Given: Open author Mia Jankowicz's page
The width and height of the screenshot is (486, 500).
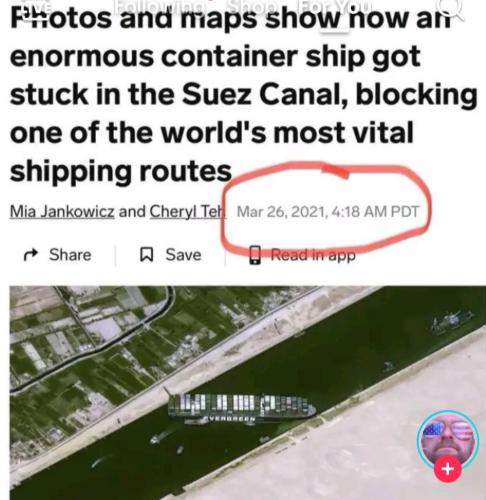Looking at the screenshot, I should point(62,212).
